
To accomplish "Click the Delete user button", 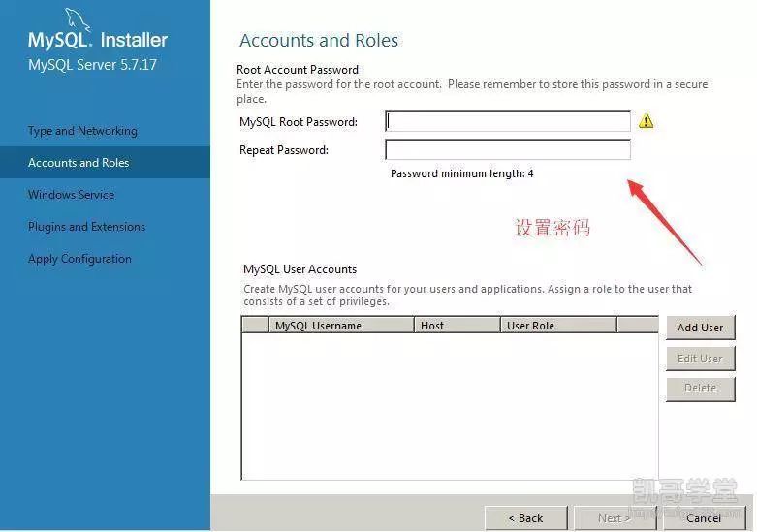I will tap(700, 389).
